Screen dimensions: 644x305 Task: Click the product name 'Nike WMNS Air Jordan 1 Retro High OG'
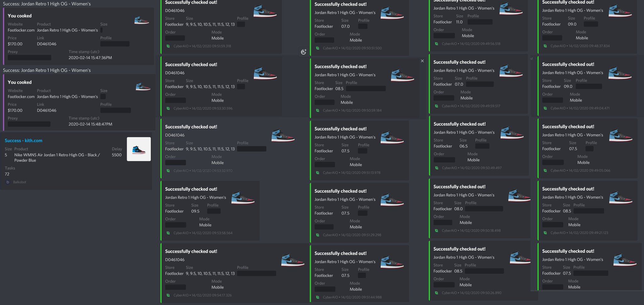50,155
